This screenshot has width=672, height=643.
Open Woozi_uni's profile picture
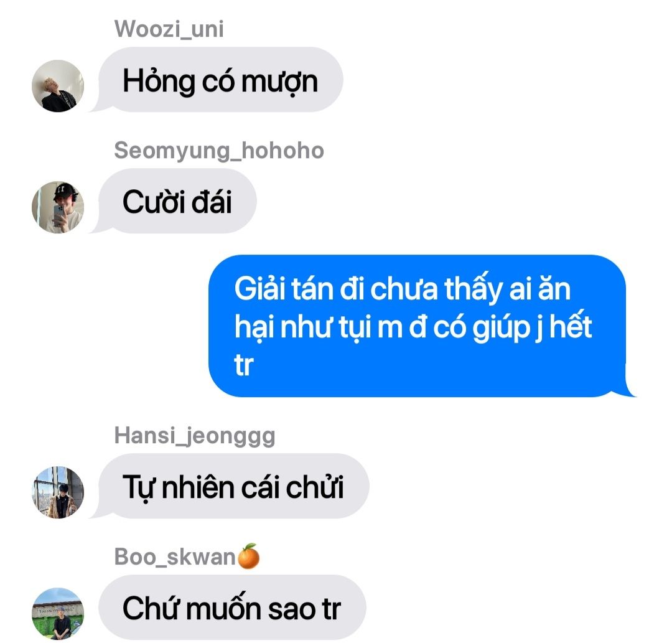pyautogui.click(x=58, y=86)
